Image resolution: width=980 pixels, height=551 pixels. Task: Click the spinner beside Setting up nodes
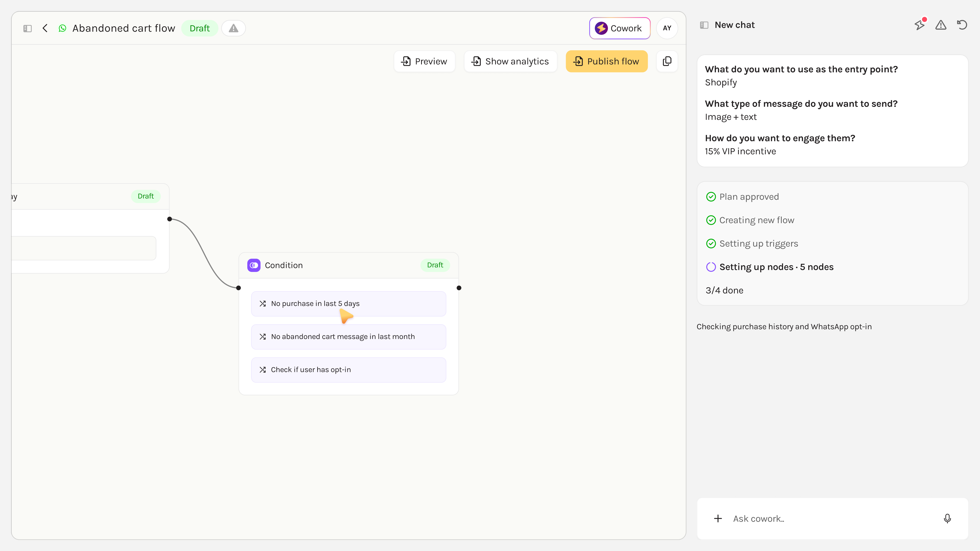point(711,267)
